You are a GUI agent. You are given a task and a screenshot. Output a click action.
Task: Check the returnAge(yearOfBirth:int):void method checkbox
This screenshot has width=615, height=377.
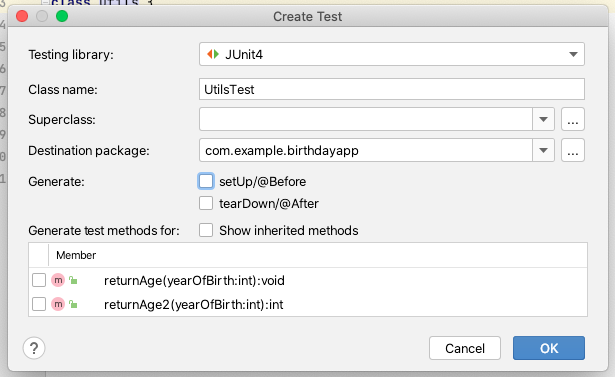(x=39, y=280)
